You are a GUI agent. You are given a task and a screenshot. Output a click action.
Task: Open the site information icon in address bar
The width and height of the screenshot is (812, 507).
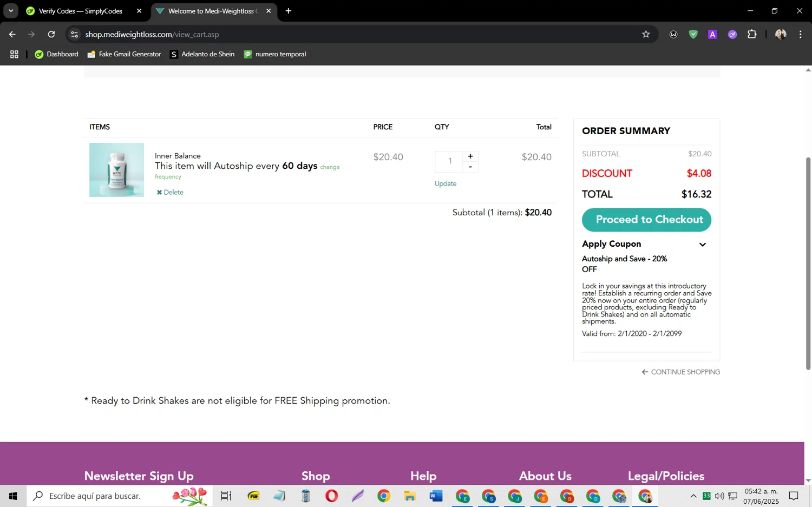75,34
